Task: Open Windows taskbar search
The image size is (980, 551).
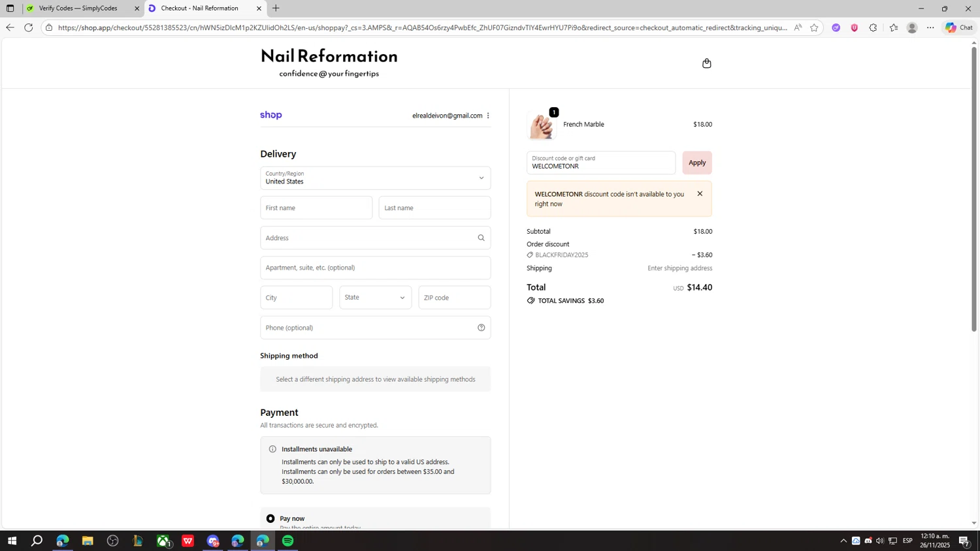Action: (37, 541)
